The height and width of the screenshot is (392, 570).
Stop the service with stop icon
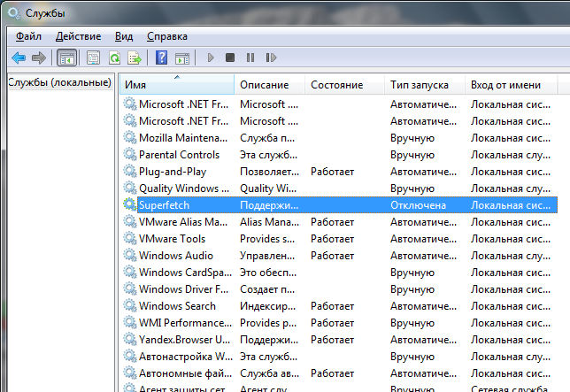[x=230, y=58]
